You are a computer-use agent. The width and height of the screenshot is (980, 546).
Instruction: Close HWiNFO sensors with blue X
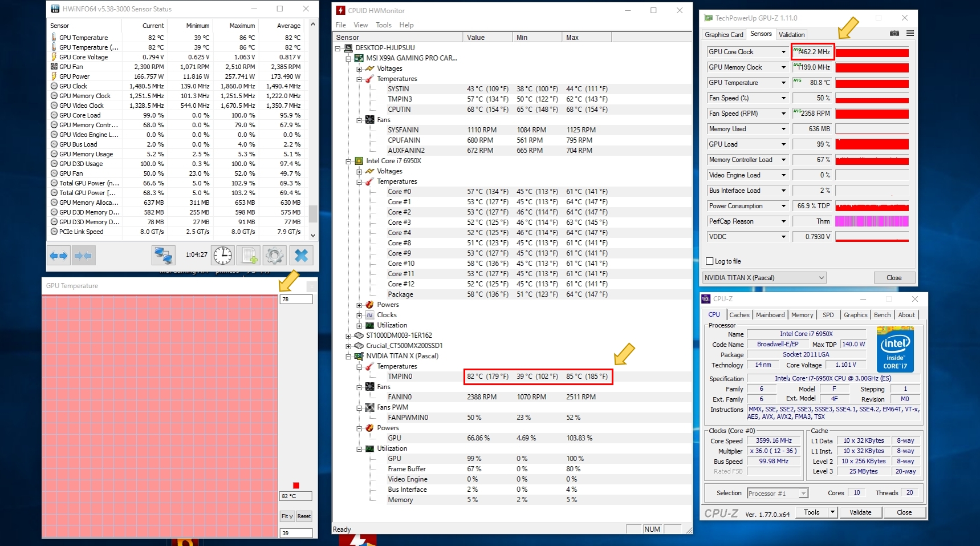(x=301, y=256)
